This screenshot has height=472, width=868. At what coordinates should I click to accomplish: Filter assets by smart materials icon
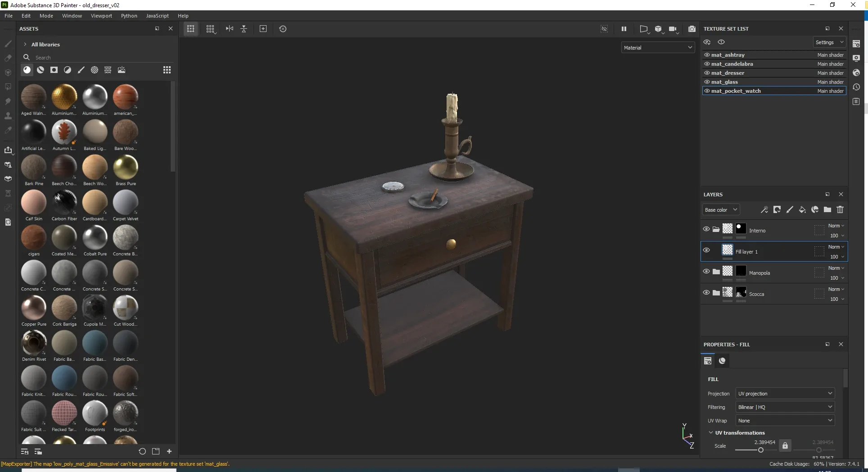pyautogui.click(x=41, y=70)
